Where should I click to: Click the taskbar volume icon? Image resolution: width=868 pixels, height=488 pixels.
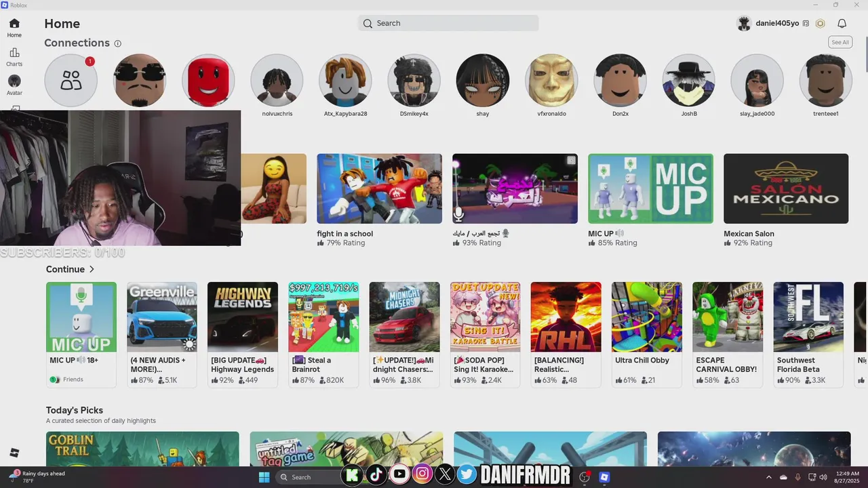[824, 477]
